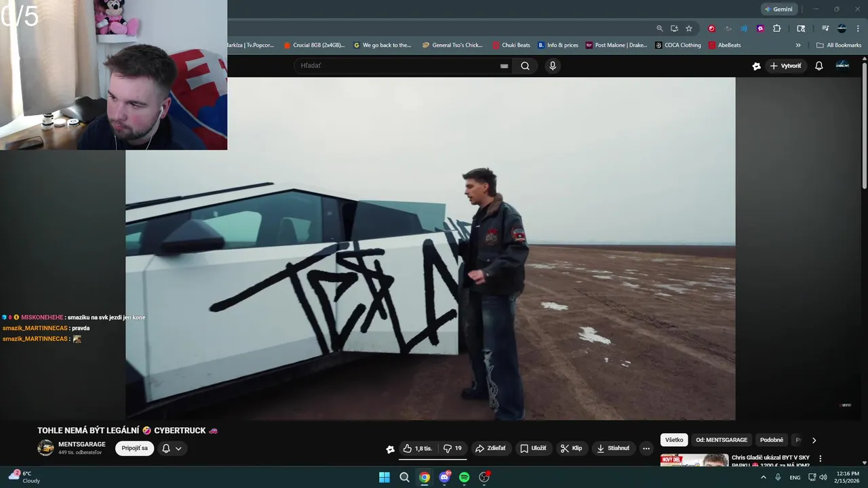Open General Tso's Chick... bookmark

(x=452, y=45)
